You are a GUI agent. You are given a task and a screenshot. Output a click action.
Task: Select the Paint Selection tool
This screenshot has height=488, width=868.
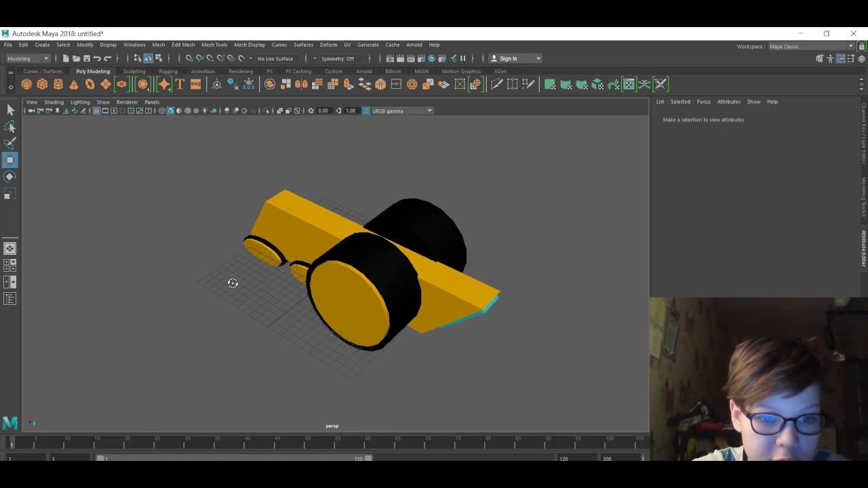[x=10, y=143]
